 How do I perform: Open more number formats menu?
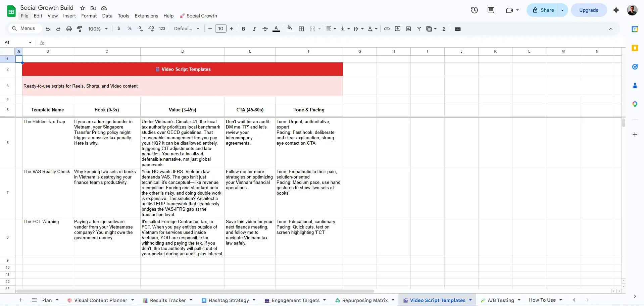coord(162,29)
